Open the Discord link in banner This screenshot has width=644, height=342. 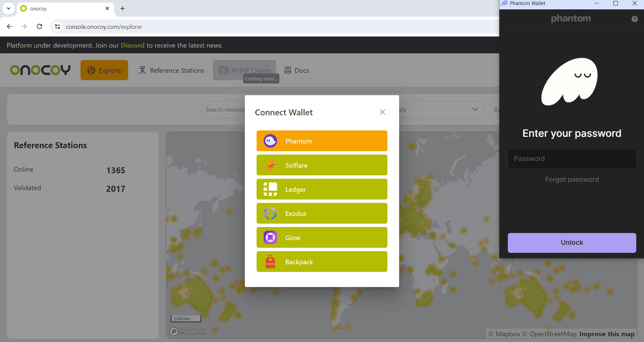click(132, 45)
